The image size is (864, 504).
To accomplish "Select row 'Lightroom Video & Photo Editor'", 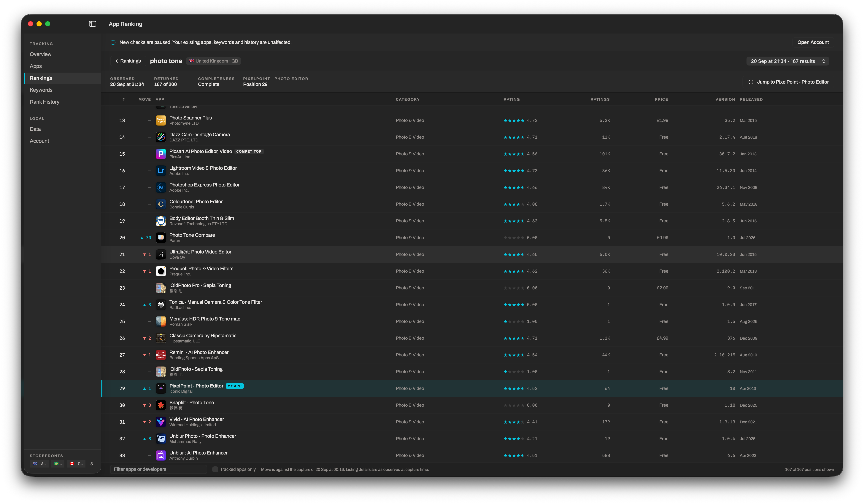I will tap(472, 171).
